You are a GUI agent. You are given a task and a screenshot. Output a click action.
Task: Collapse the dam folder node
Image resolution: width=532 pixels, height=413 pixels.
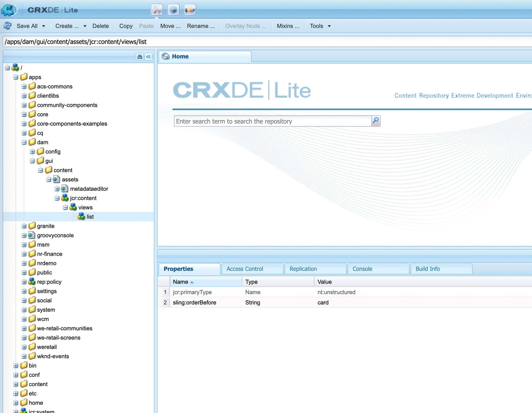pyautogui.click(x=24, y=142)
